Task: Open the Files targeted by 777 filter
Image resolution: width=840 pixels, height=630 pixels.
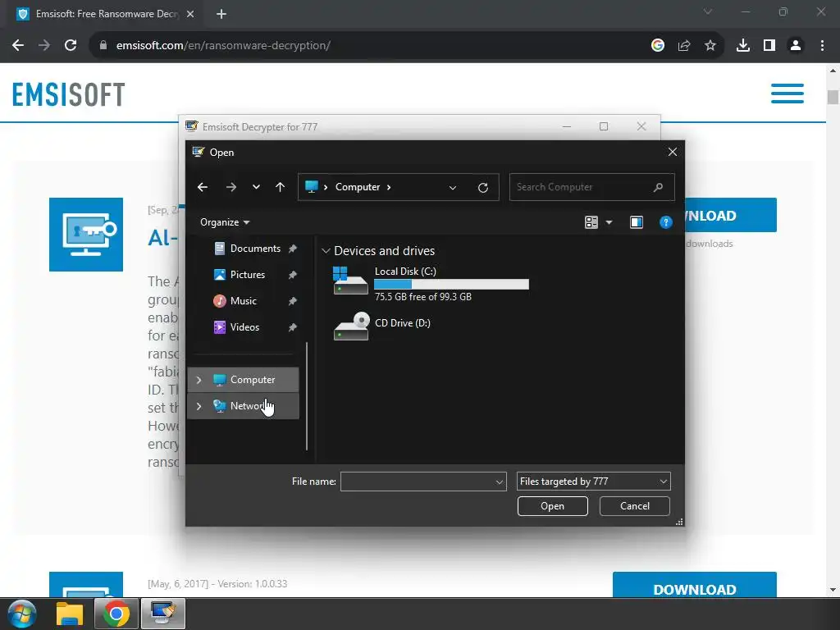Action: [594, 482]
